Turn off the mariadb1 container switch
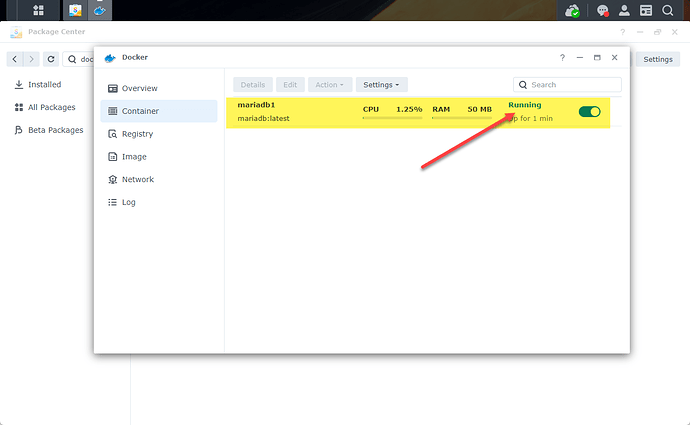Screen dimensions: 690x425 click(x=590, y=112)
